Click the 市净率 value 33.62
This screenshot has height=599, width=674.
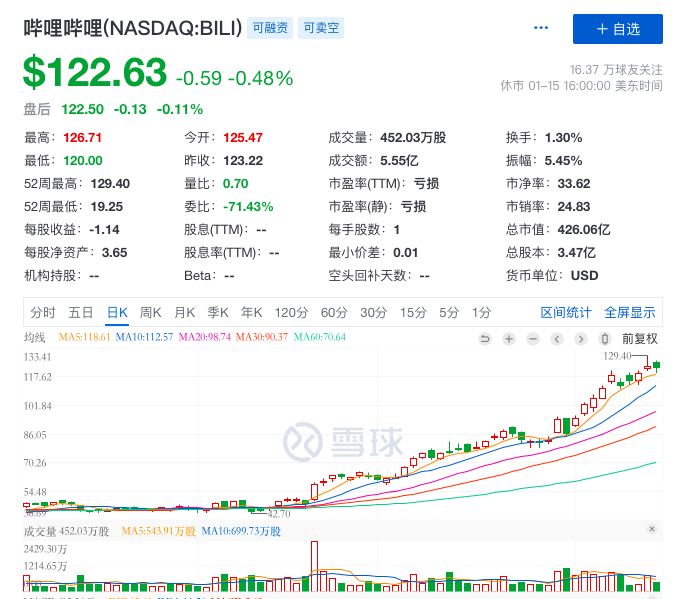point(574,184)
